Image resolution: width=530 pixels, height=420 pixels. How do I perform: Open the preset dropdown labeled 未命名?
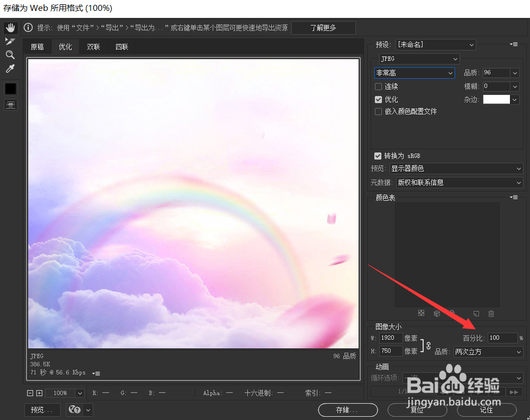[x=436, y=44]
